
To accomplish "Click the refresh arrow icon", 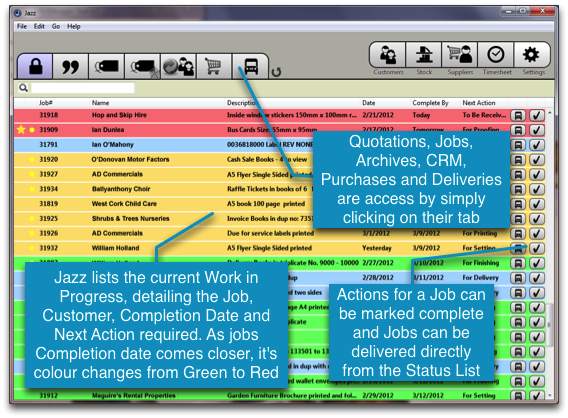I will [276, 72].
